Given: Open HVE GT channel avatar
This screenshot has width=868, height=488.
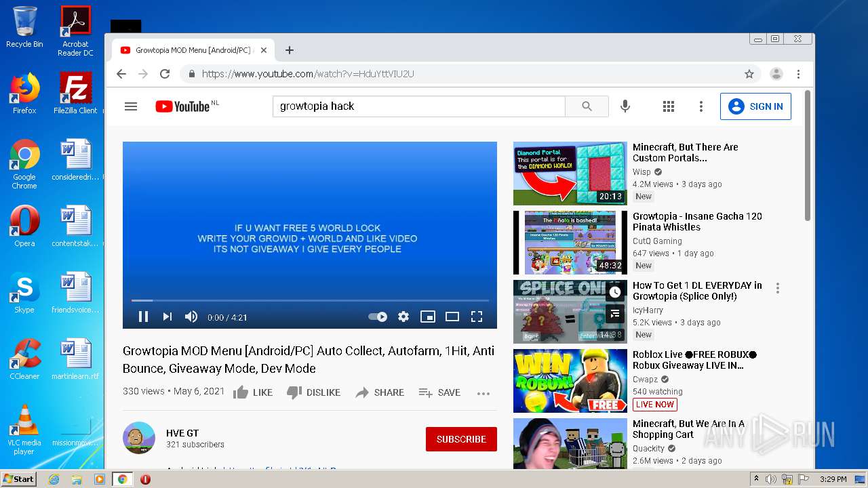Looking at the screenshot, I should (x=139, y=438).
